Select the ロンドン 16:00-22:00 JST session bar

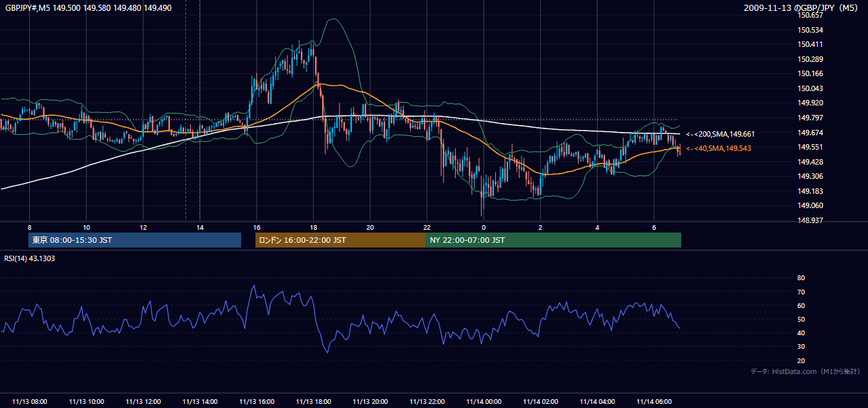pos(340,240)
